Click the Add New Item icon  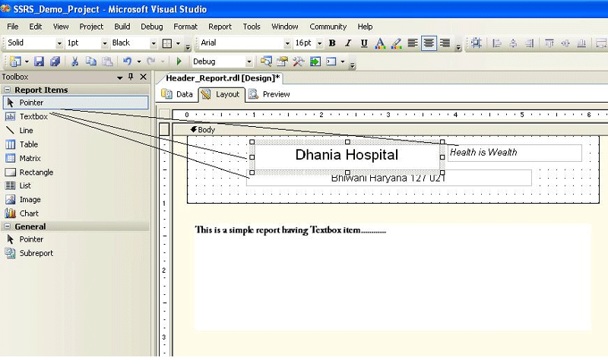pos(15,62)
